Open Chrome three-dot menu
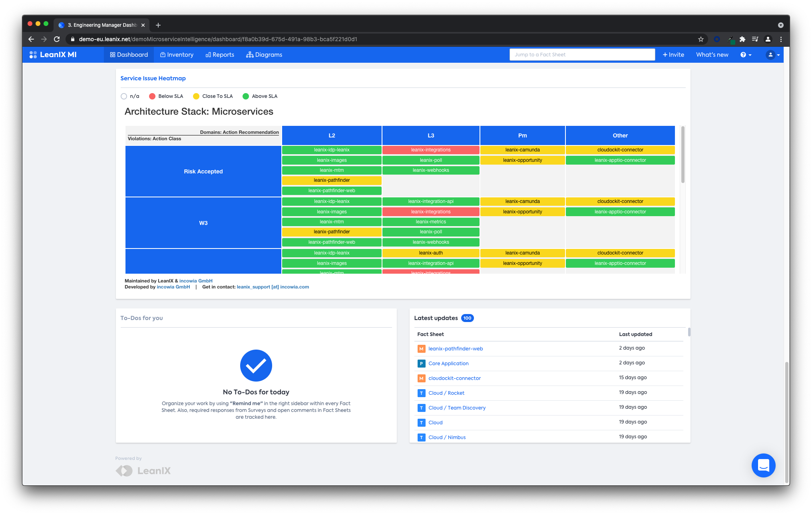The image size is (812, 515). pos(781,39)
